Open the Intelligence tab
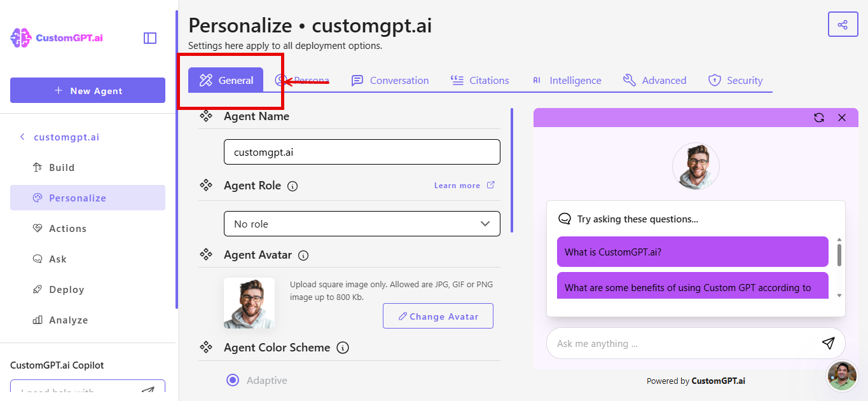The height and width of the screenshot is (401, 868). (566, 80)
